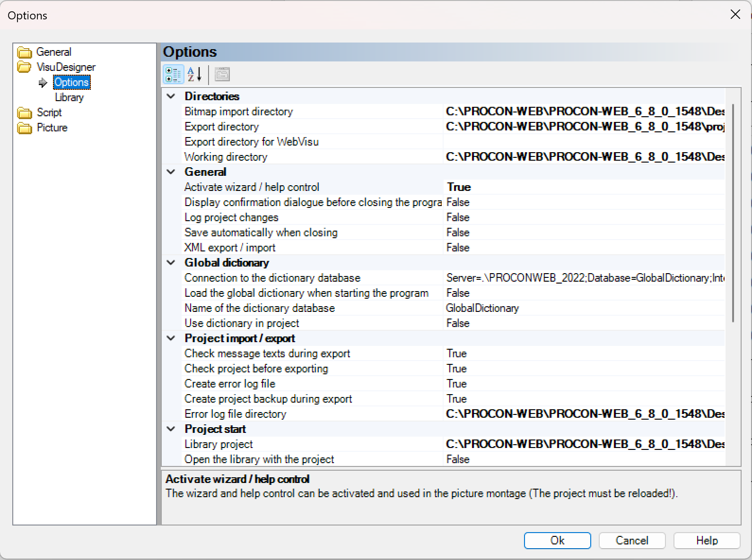752x560 pixels.
Task: Select the Picture tree node label
Action: [x=52, y=128]
